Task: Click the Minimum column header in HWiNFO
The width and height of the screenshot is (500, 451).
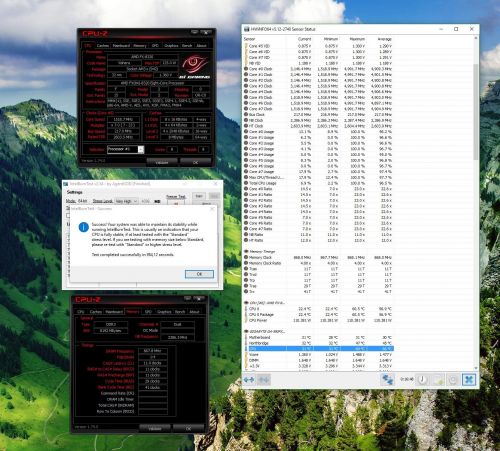Action: click(x=331, y=39)
